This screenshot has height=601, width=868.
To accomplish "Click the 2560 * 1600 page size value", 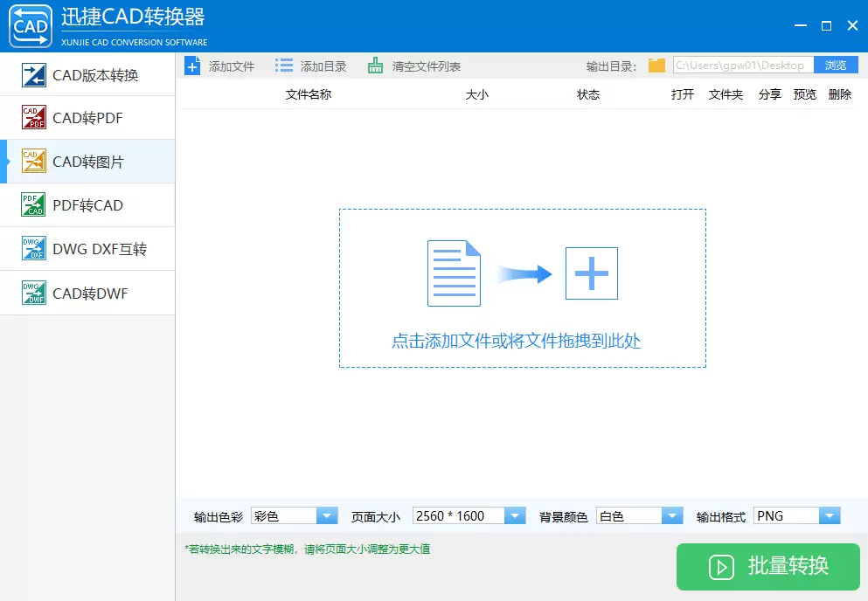I will (450, 515).
